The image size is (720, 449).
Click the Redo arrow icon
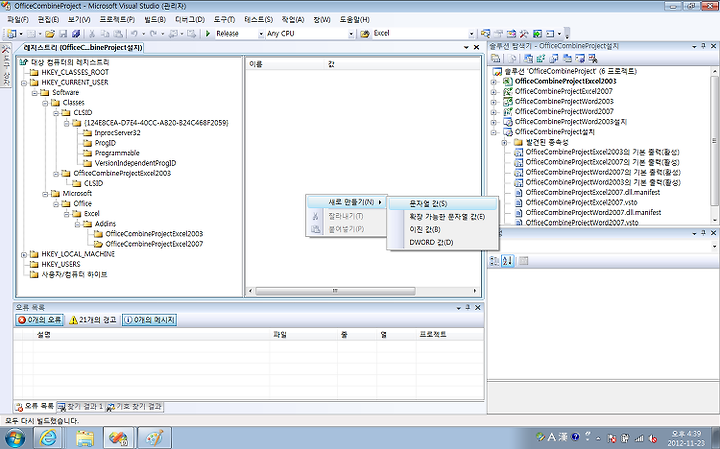tap(153, 34)
